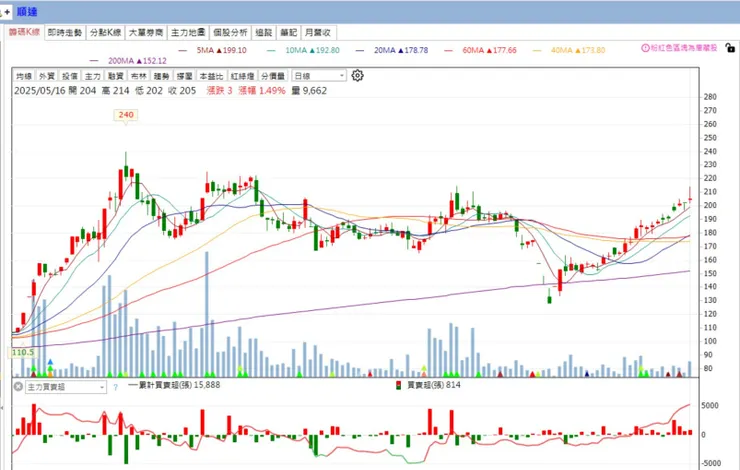Open the 大單券商 tab
The width and height of the screenshot is (740, 470).
pyautogui.click(x=146, y=32)
